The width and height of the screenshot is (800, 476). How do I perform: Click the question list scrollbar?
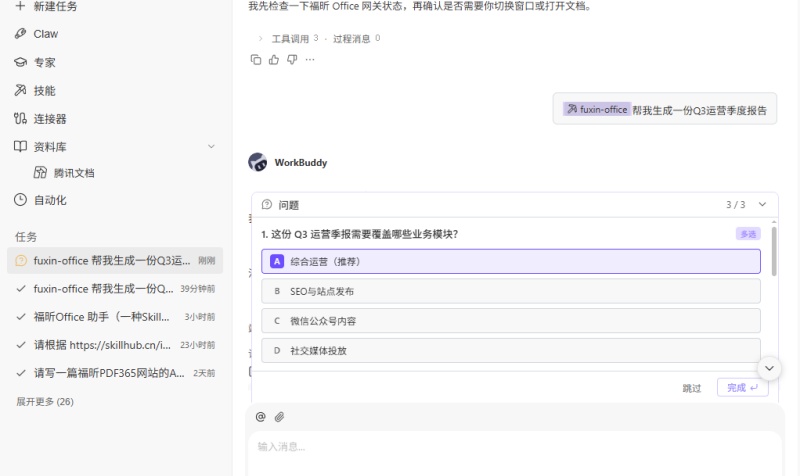click(774, 251)
